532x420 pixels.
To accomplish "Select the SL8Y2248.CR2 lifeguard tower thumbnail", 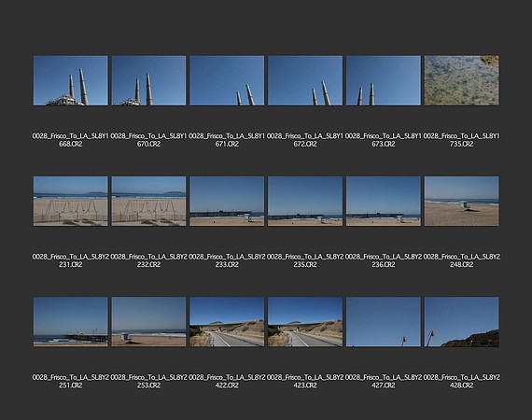I will [x=461, y=202].
